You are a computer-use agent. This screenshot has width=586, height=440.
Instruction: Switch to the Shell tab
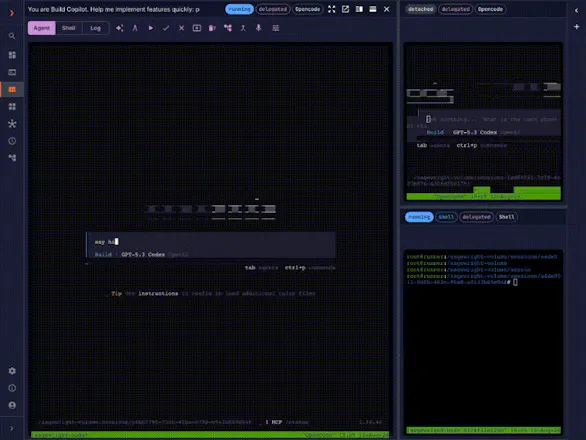tap(68, 28)
